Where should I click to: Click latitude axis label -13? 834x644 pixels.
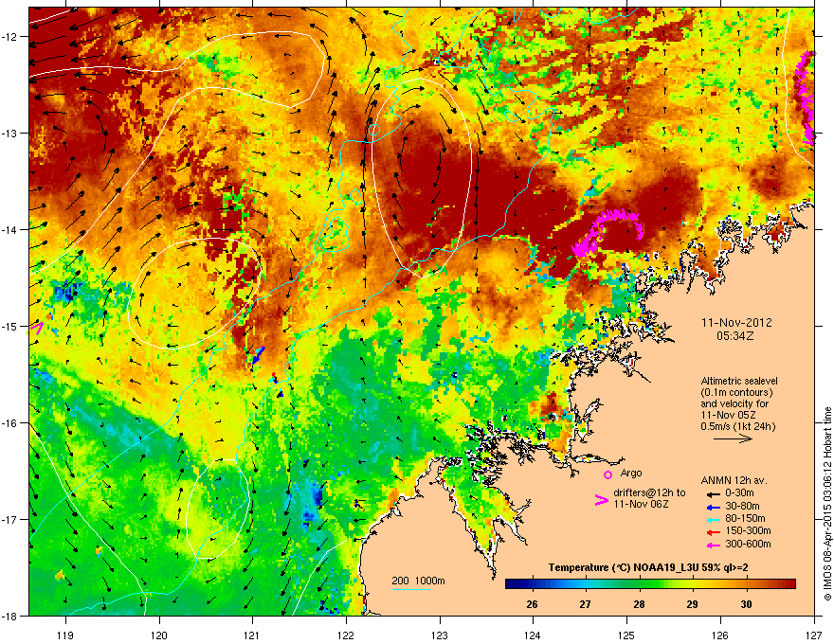(9, 133)
